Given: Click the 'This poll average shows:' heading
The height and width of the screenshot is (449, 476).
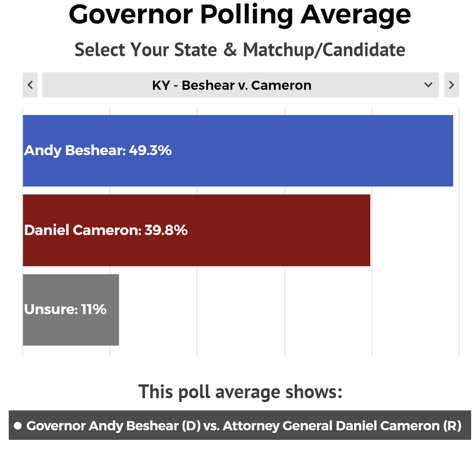Looking at the screenshot, I should (240, 392).
